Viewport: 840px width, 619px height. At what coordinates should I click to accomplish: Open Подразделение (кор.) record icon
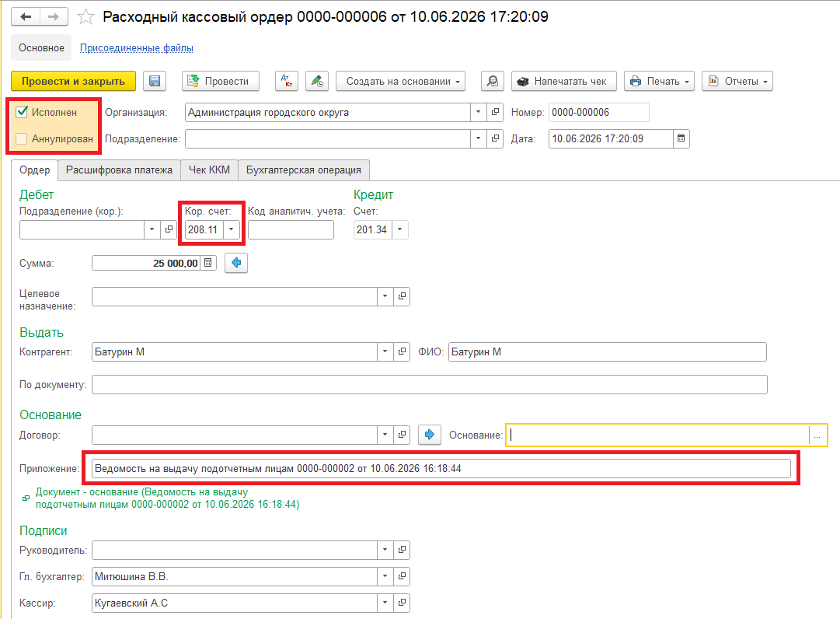click(169, 229)
